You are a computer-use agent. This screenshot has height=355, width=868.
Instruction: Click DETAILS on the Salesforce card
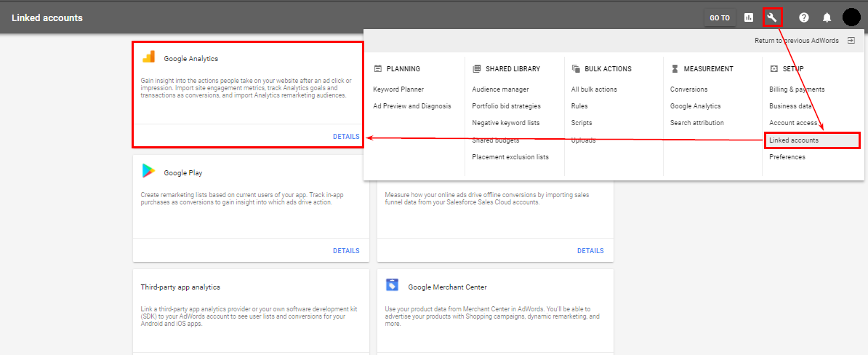tap(590, 251)
